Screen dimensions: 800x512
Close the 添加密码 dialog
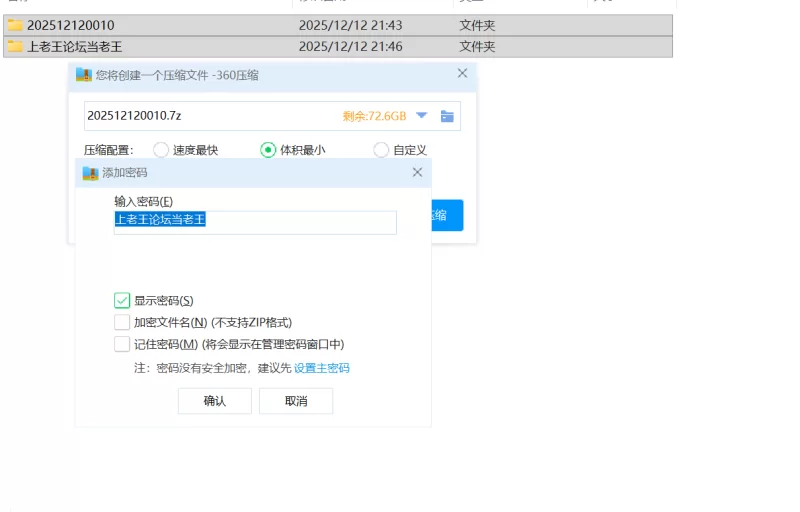click(417, 173)
